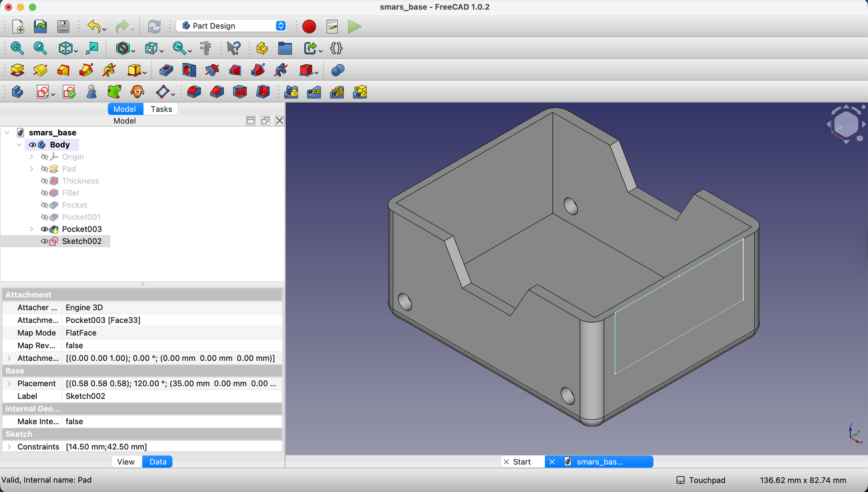Image resolution: width=868 pixels, height=492 pixels.
Task: Show the hidden Pad feature
Action: 44,169
